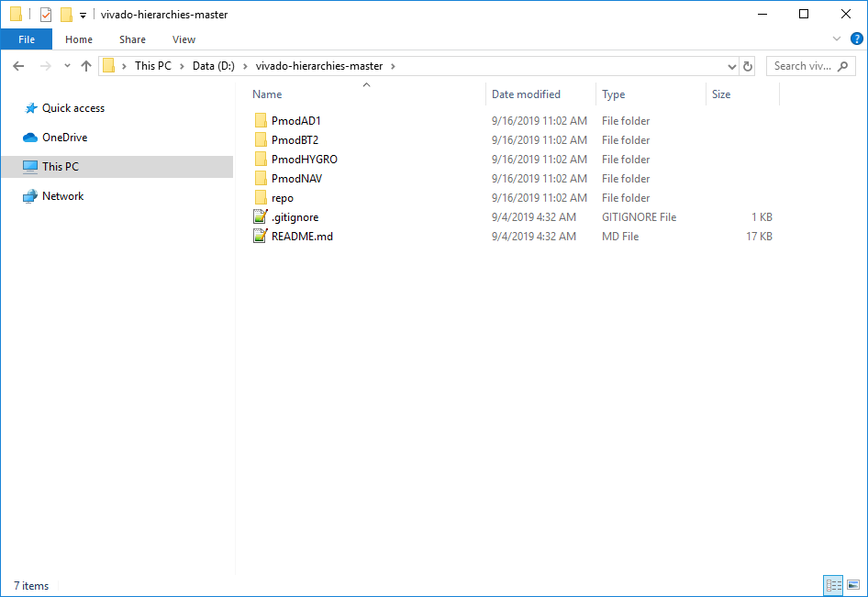This screenshot has width=868, height=597.
Task: Click the search magnifier icon
Action: (x=842, y=66)
